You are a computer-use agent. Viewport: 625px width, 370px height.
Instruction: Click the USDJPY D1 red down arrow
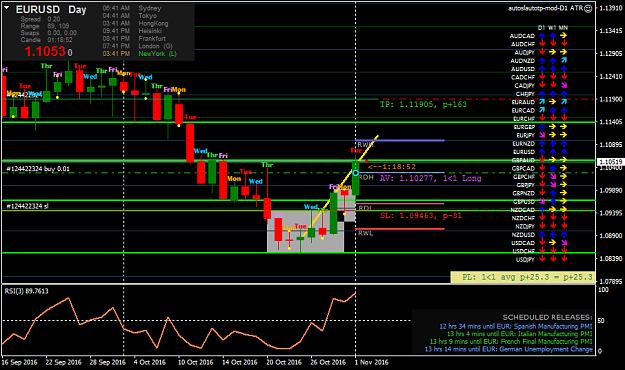(x=542, y=259)
